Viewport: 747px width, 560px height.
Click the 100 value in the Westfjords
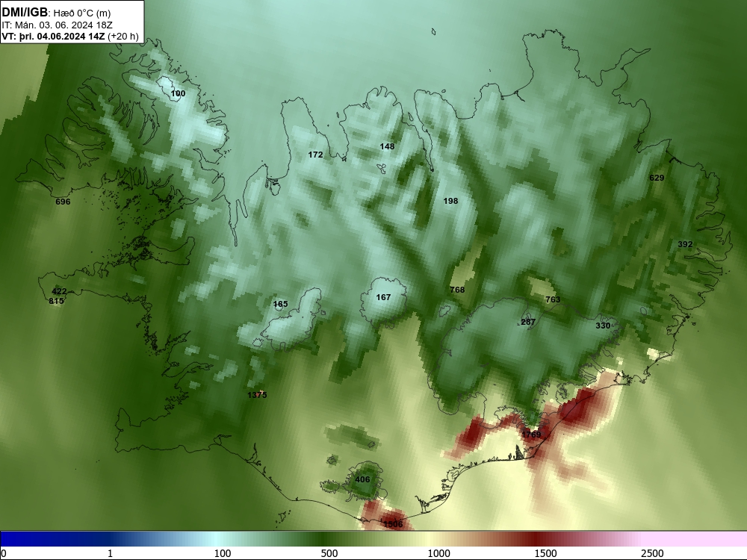[x=178, y=93]
